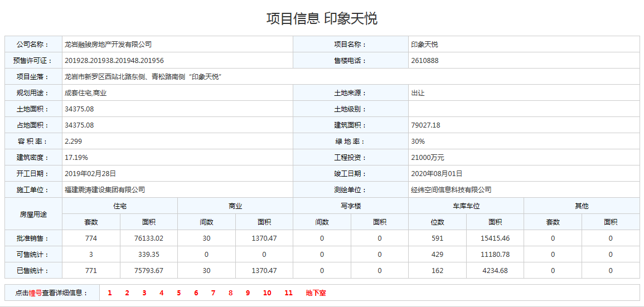Image resolution: width=644 pixels, height=307 pixels.
Task: Click plot ratio value 2.299
Action: coord(74,142)
